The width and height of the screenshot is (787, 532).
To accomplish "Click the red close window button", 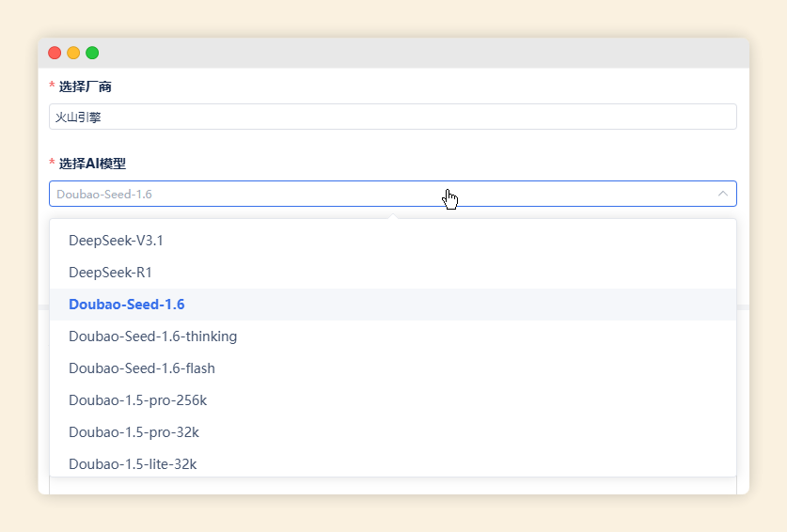I will tap(55, 53).
